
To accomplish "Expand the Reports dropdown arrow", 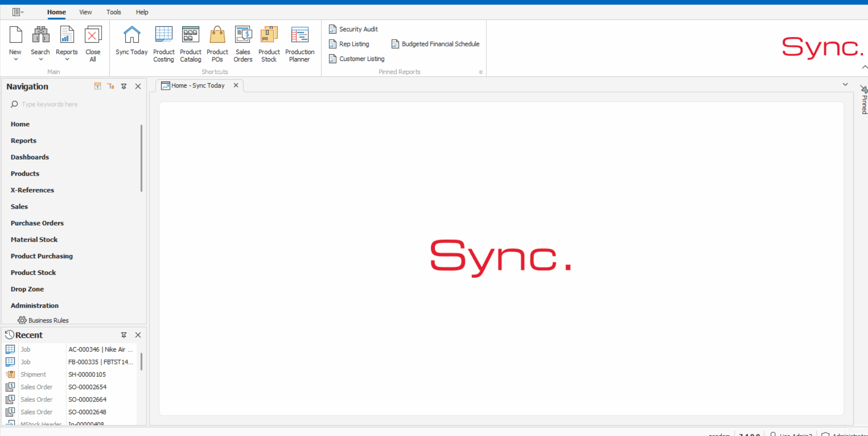I will [x=67, y=59].
